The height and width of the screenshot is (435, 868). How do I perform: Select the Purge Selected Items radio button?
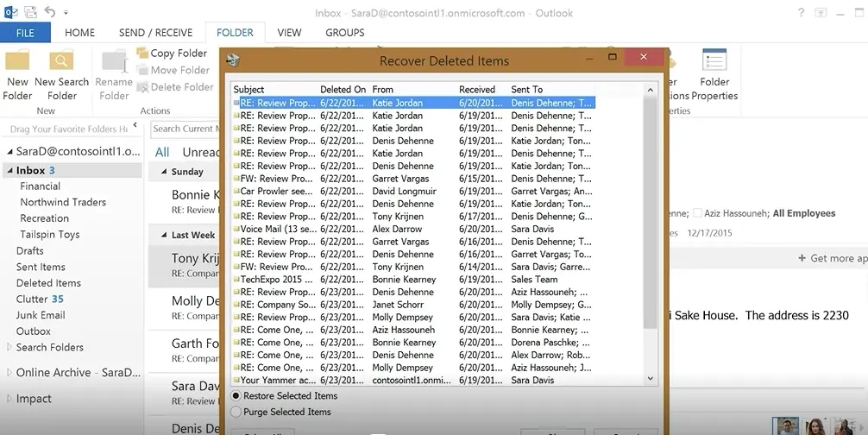pos(236,413)
